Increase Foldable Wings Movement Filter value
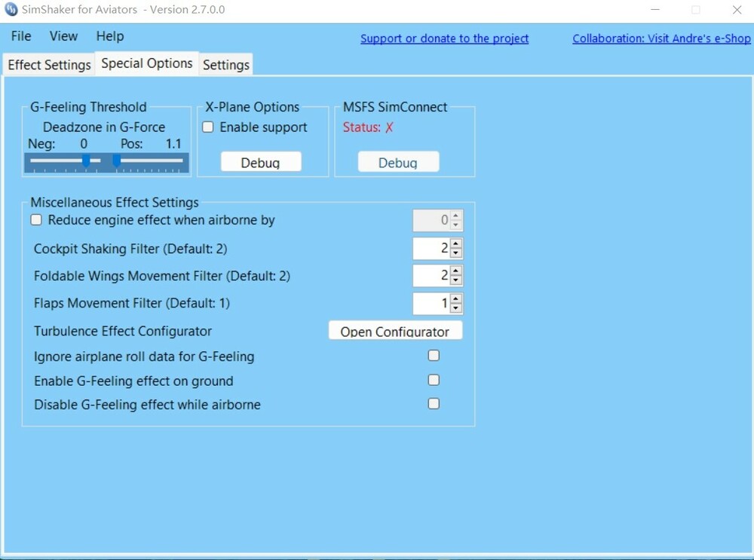The width and height of the screenshot is (754, 560). [x=456, y=271]
